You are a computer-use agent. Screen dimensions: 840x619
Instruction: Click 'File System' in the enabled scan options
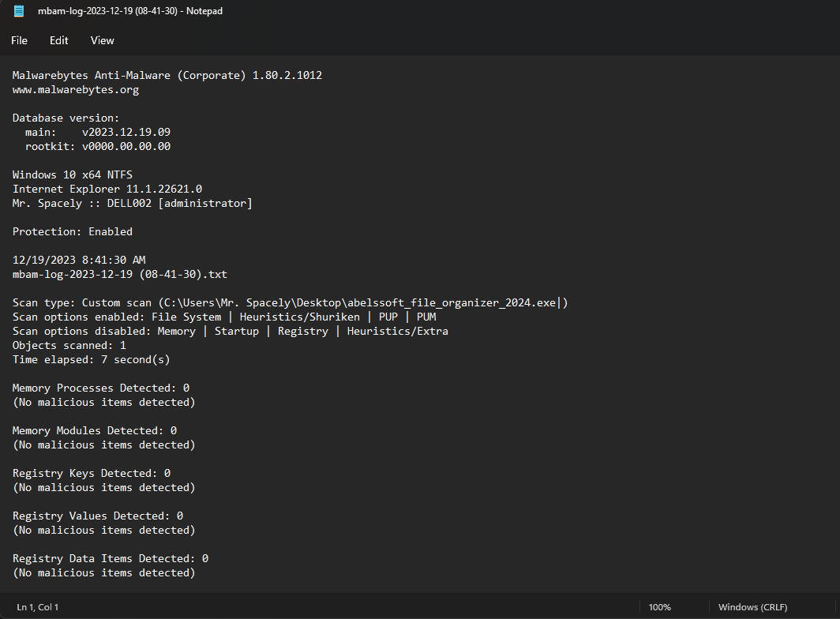coord(186,317)
